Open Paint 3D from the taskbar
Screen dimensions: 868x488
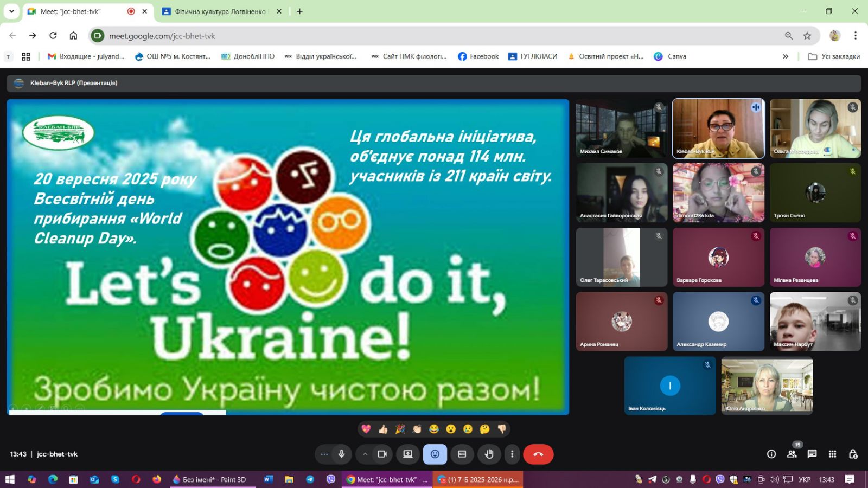coord(209,479)
